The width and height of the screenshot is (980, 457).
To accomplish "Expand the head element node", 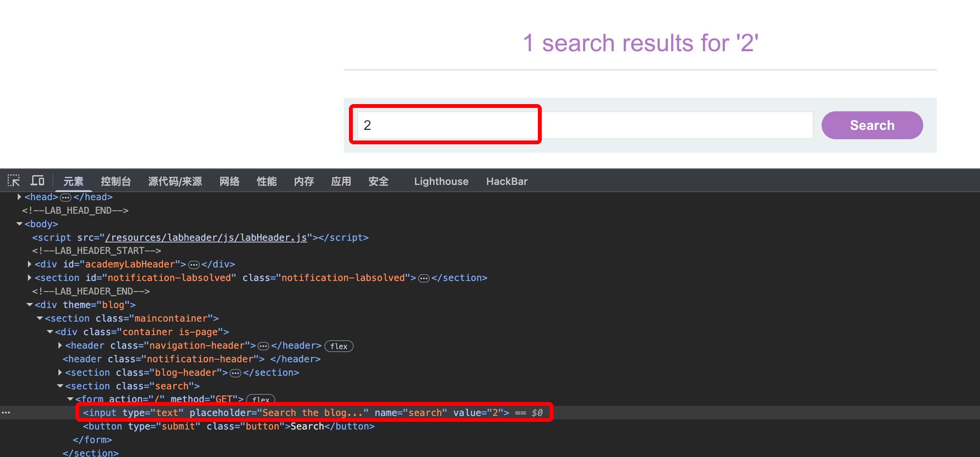I will coord(19,197).
